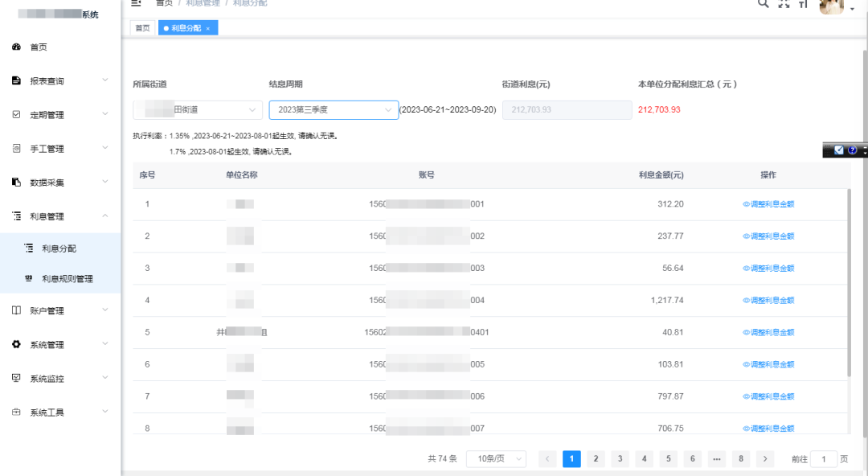Click the search magnifier icon
The height and width of the screenshot is (476, 868).
pyautogui.click(x=764, y=3)
